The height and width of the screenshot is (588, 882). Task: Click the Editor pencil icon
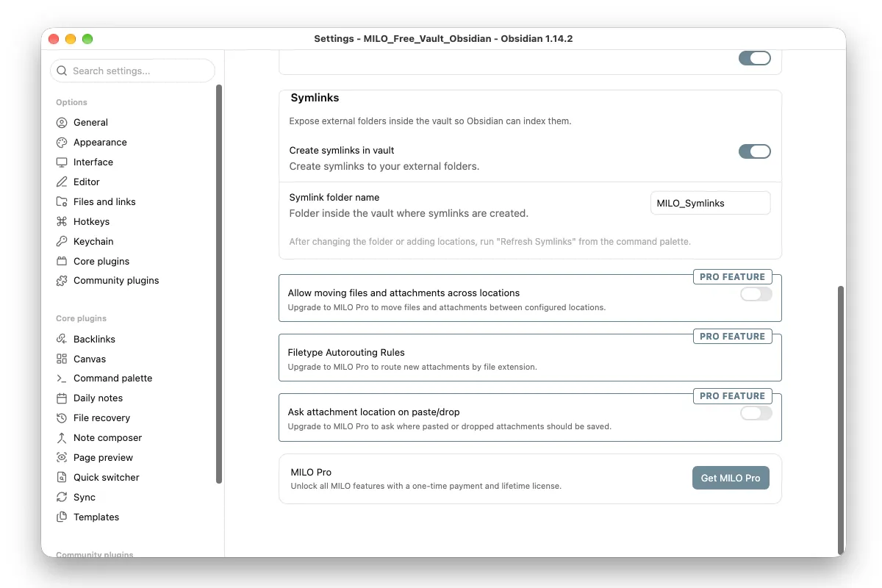(x=62, y=182)
